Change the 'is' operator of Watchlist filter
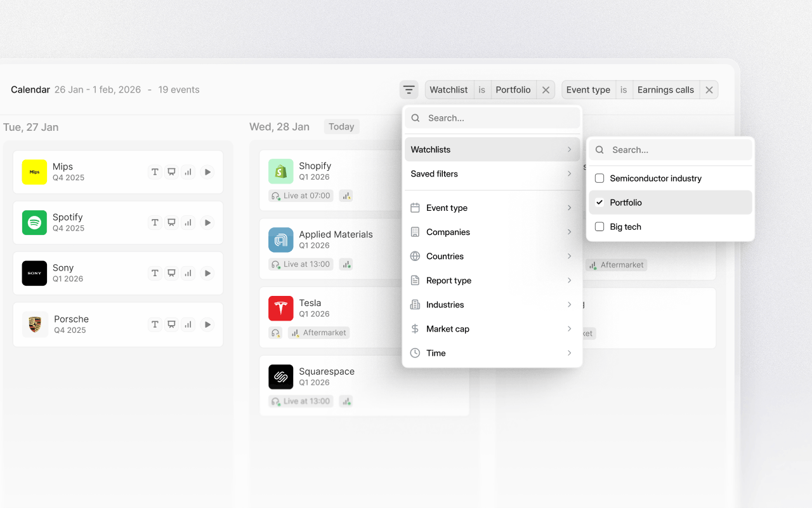This screenshot has width=812, height=508. coord(482,90)
